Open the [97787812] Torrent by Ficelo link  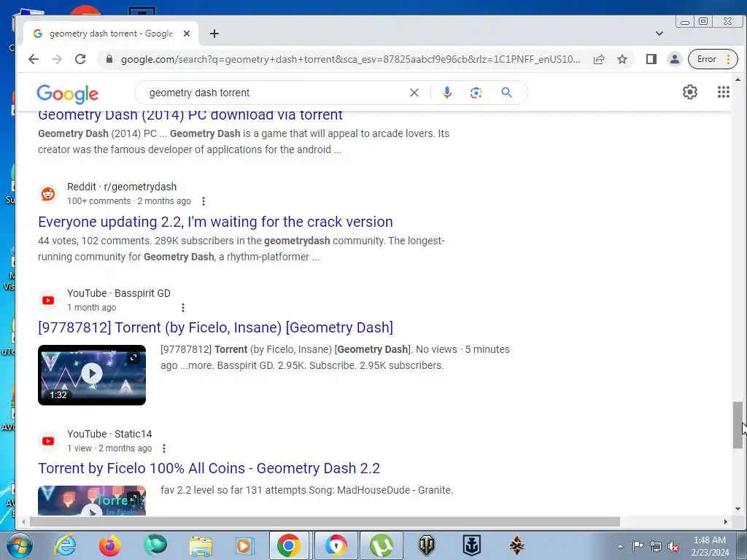coord(215,327)
